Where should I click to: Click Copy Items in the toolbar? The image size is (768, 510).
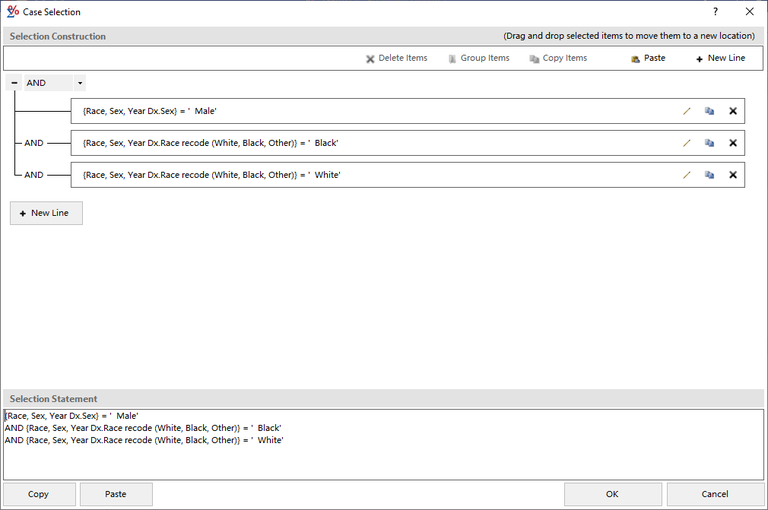[558, 58]
